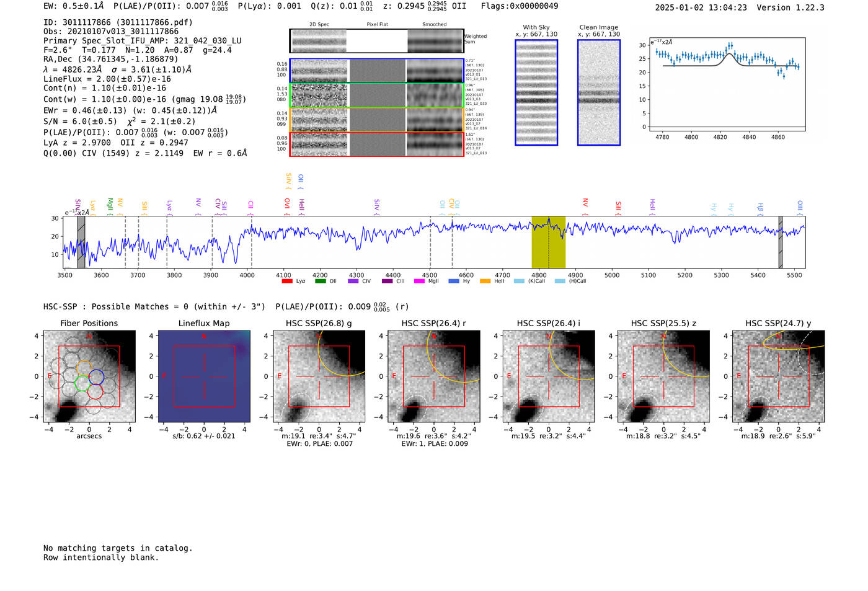868x591 pixels.
Task: Click the 2D Spec column heading
Action: 319,25
